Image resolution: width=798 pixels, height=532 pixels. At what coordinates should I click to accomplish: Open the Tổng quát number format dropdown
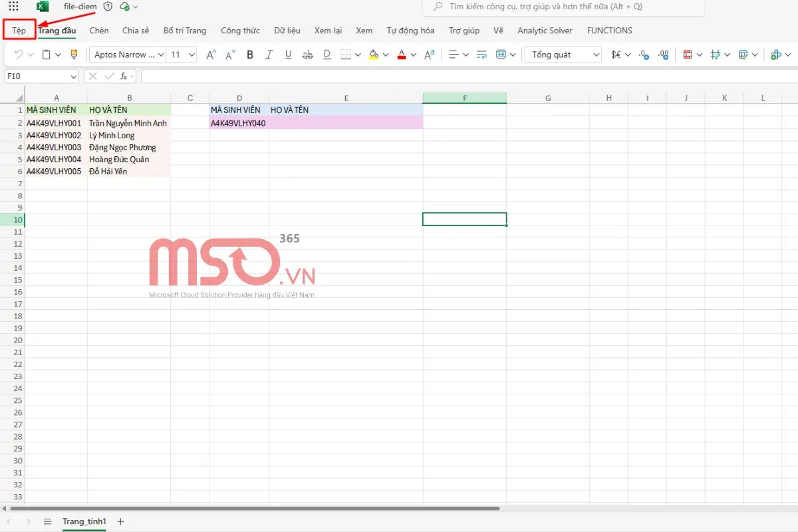point(563,55)
